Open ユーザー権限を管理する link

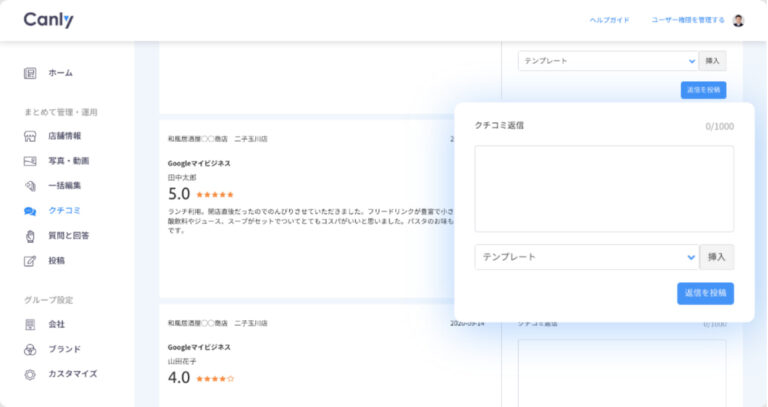click(688, 20)
